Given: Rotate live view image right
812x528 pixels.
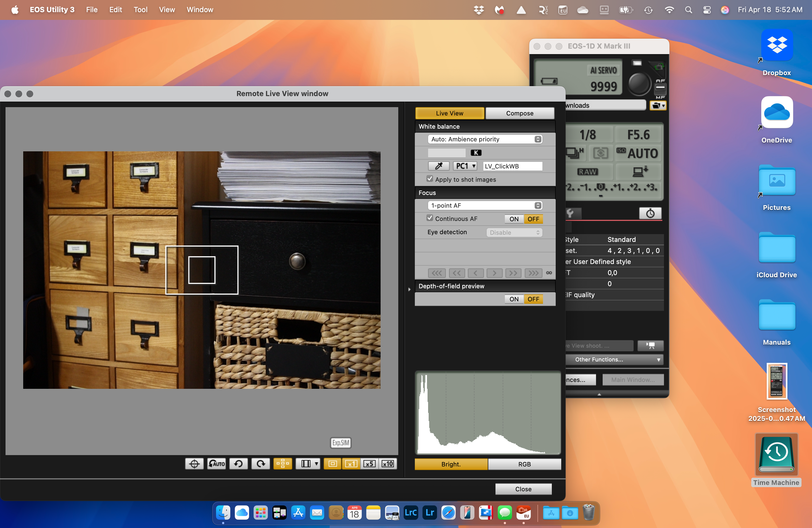Looking at the screenshot, I should 261,464.
